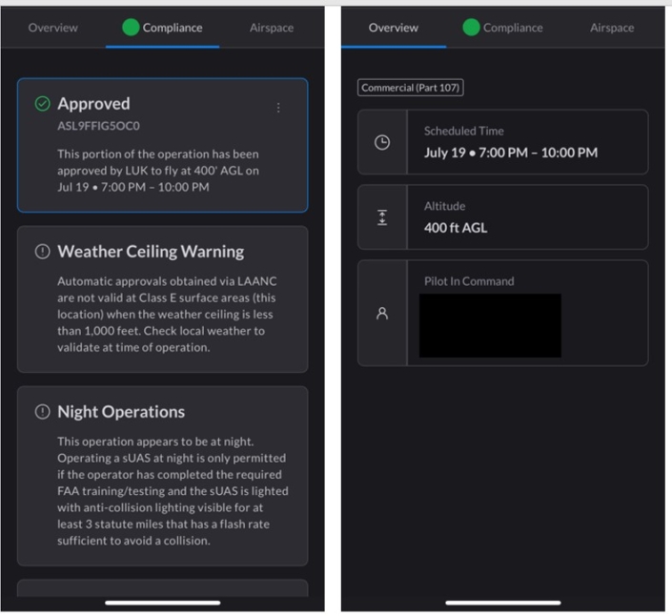672x616 pixels.
Task: Click the Approved authorization code ASL9FFIG5OC0
Action: [98, 126]
